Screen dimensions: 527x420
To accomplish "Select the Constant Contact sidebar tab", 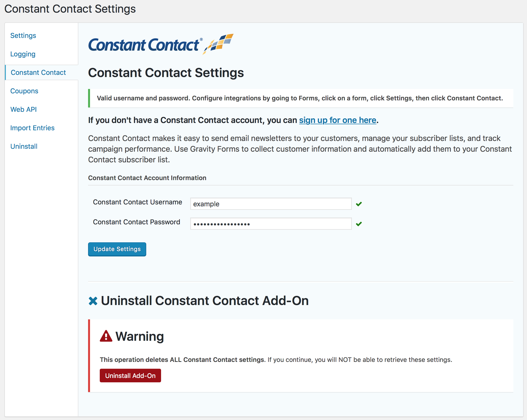I will pyautogui.click(x=38, y=72).
